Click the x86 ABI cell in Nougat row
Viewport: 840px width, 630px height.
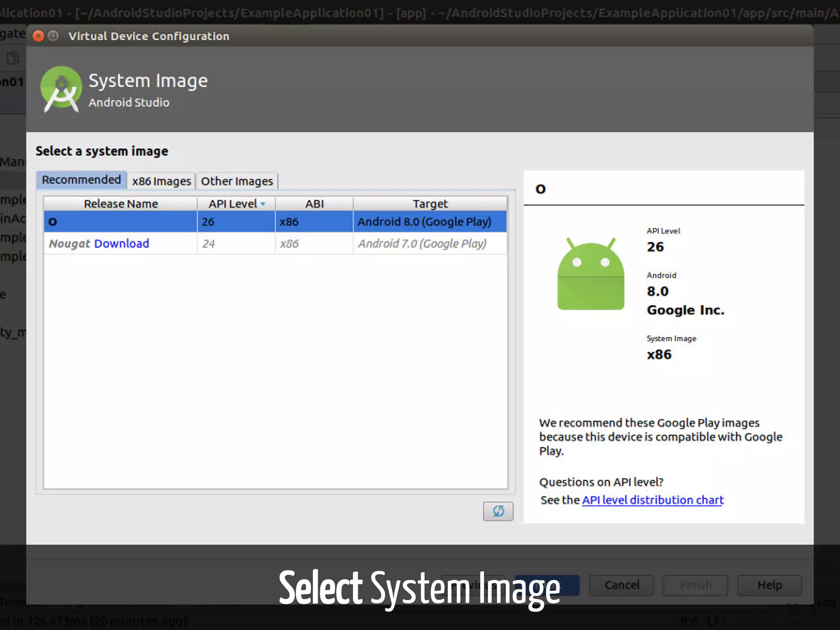(314, 244)
